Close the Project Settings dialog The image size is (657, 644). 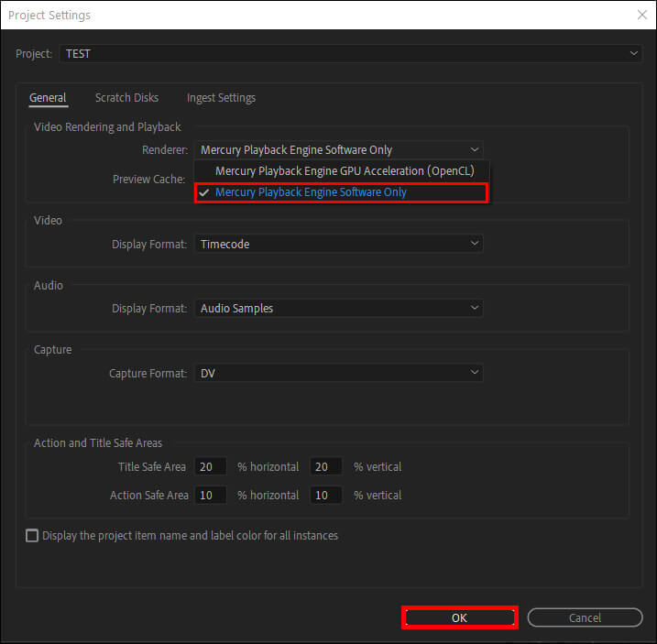pyautogui.click(x=641, y=15)
